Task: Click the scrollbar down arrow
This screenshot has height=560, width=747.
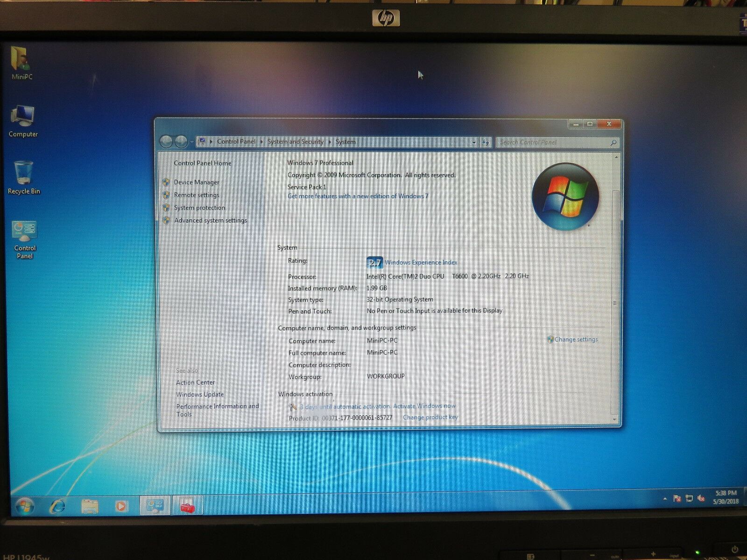Action: pyautogui.click(x=615, y=419)
